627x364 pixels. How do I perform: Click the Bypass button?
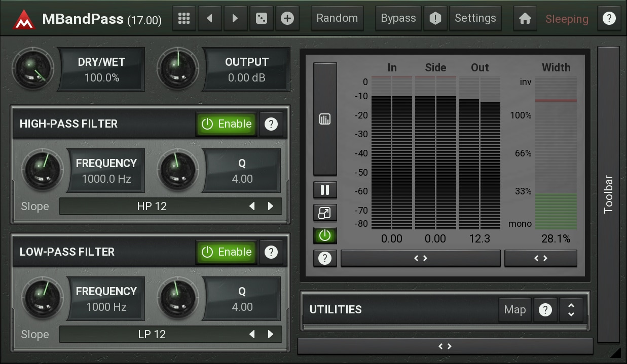398,19
